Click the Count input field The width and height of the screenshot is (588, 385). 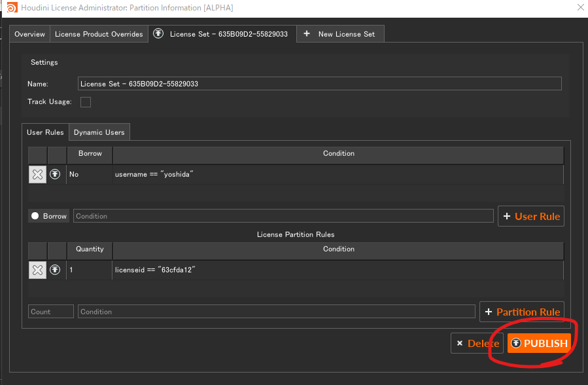pyautogui.click(x=51, y=312)
